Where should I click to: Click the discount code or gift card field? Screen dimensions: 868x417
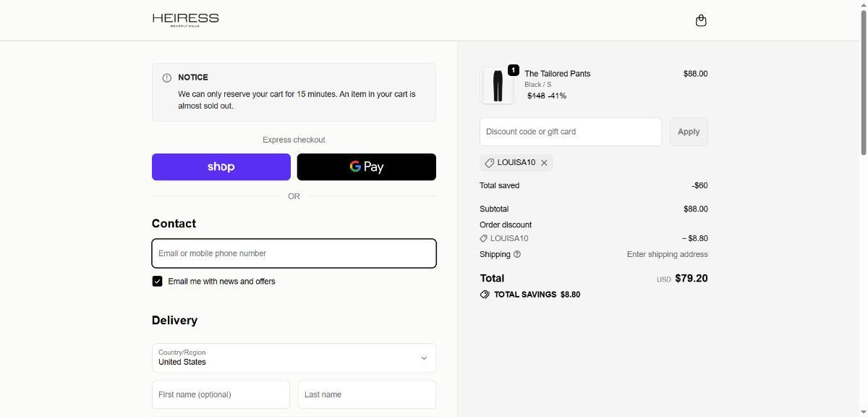(x=570, y=132)
